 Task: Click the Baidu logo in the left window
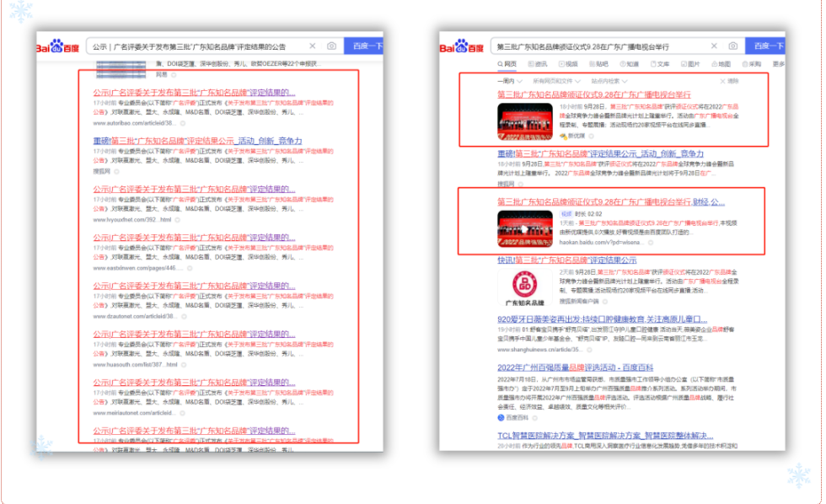point(57,46)
